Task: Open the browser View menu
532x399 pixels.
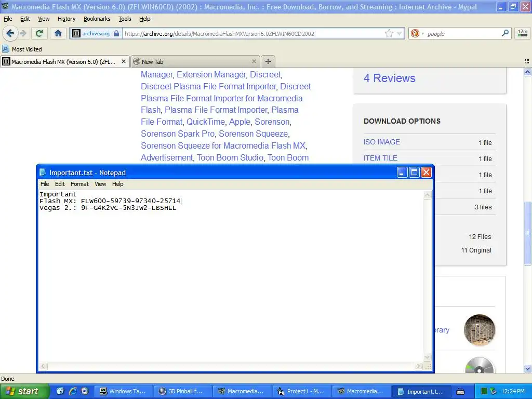Action: pyautogui.click(x=44, y=19)
